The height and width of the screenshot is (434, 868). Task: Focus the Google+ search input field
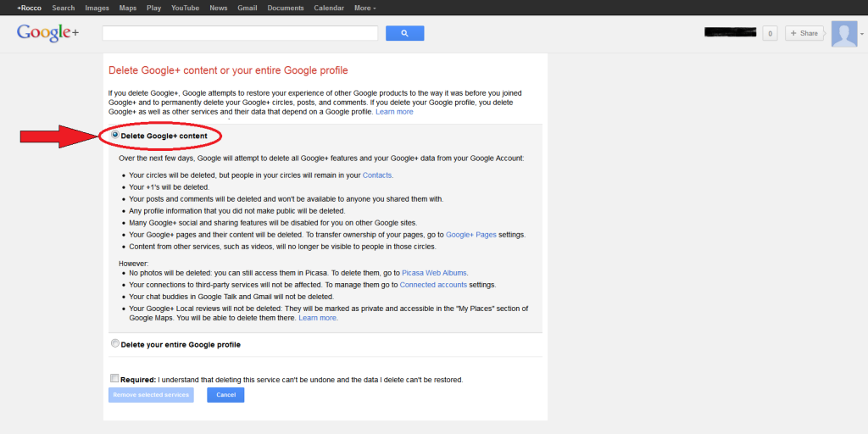click(x=240, y=33)
